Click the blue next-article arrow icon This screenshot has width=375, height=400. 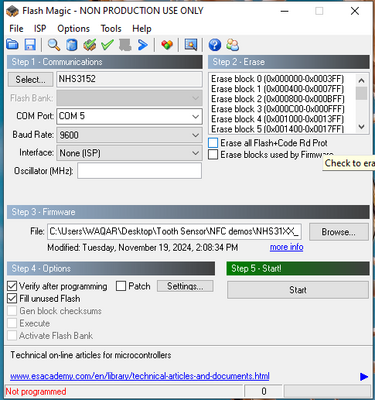coord(364,377)
